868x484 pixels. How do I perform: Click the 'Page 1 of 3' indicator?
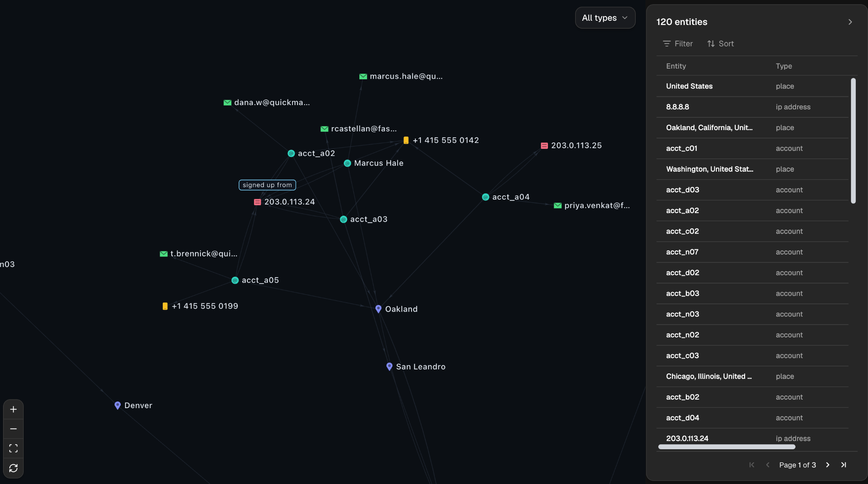coord(797,465)
